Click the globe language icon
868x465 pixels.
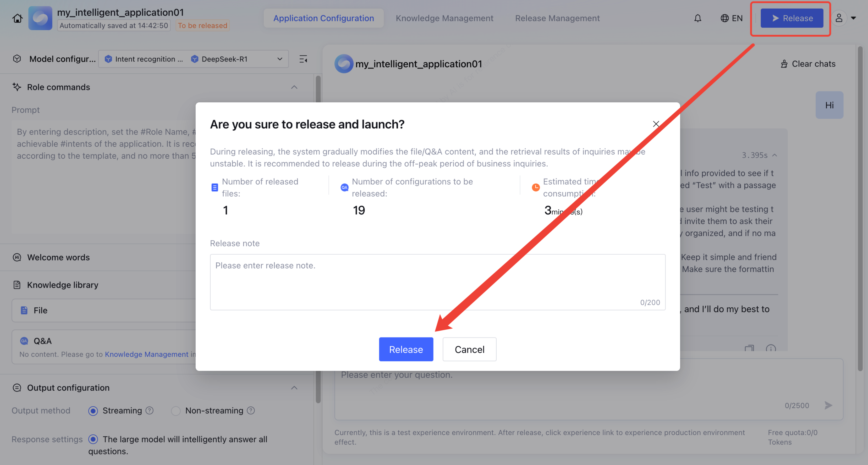tap(724, 18)
